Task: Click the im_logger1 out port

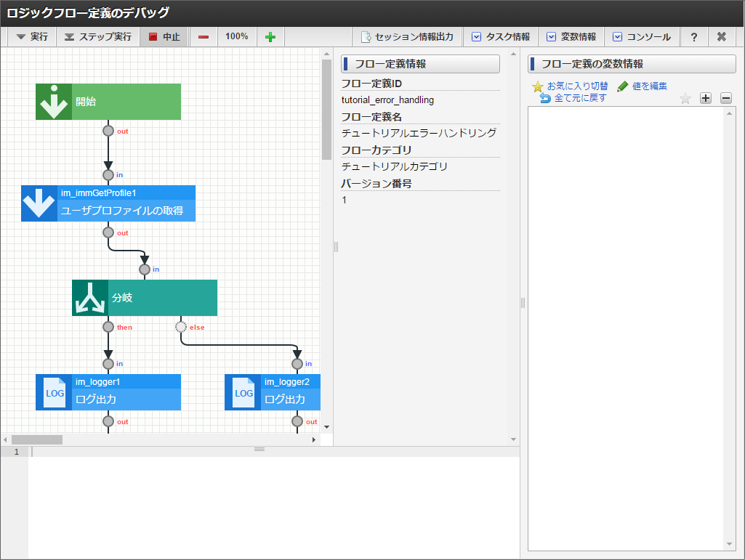Action: pyautogui.click(x=108, y=421)
